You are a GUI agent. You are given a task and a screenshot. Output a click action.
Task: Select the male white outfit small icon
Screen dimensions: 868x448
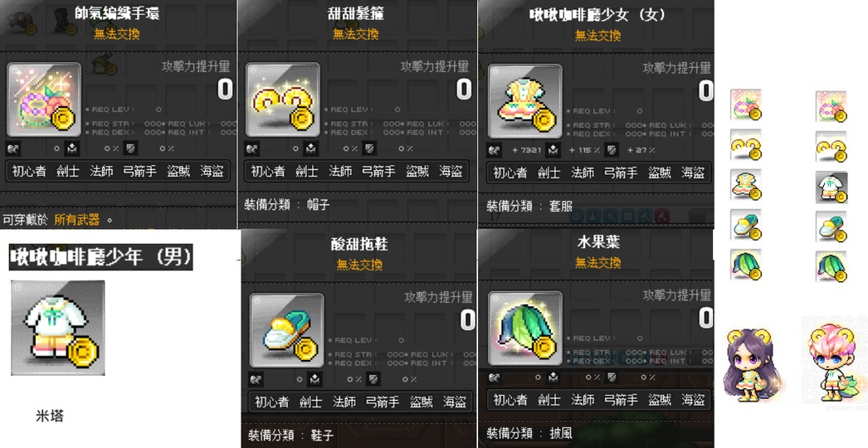point(831,187)
